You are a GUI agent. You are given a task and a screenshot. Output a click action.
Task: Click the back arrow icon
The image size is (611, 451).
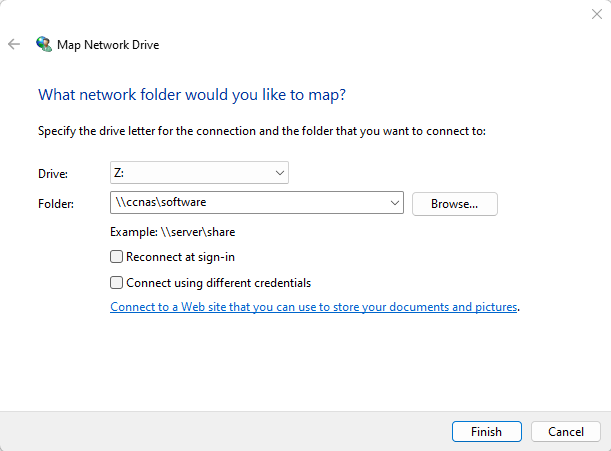(14, 44)
